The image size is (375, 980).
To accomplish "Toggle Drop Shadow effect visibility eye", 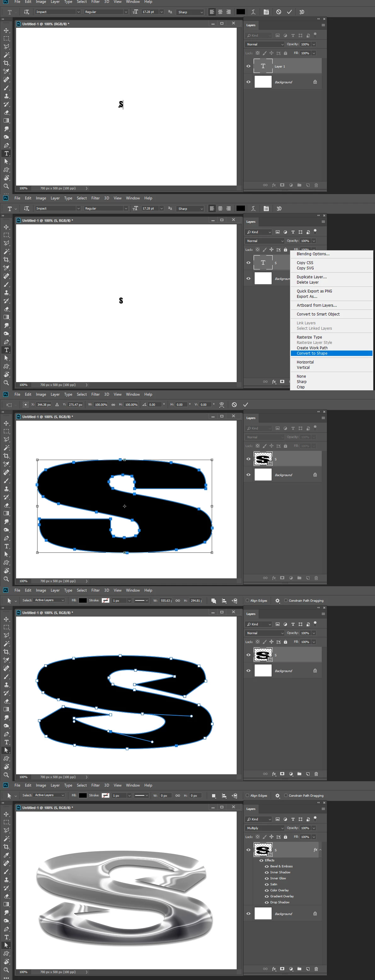I will tap(267, 902).
